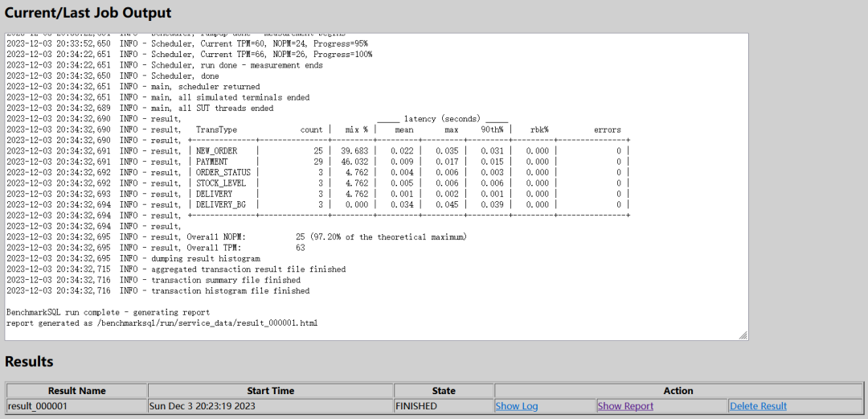Click the Overall NOPM result line
This screenshot has width=868, height=419.
click(x=237, y=237)
